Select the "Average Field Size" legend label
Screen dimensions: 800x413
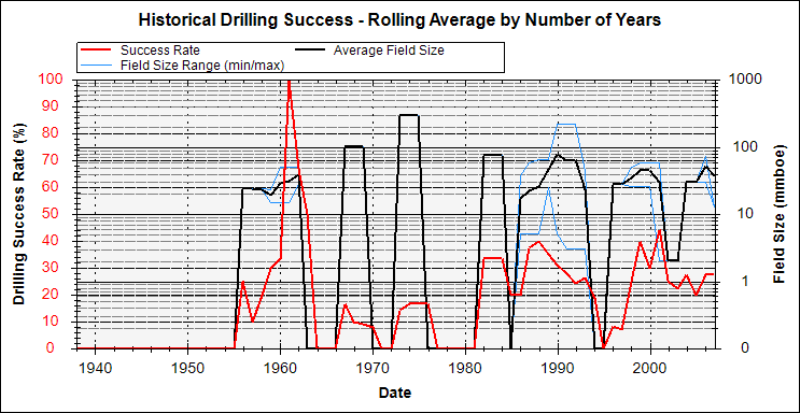coord(389,51)
